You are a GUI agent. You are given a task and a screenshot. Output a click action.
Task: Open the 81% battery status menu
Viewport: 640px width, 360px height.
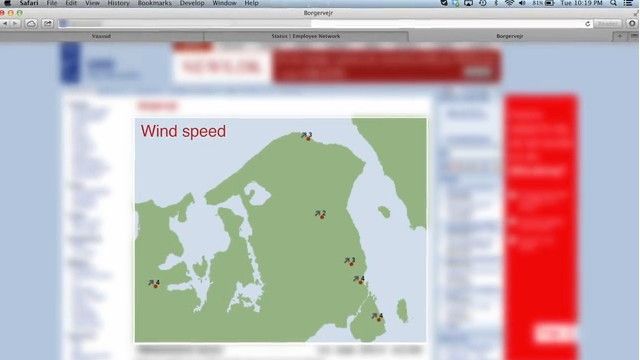click(543, 3)
